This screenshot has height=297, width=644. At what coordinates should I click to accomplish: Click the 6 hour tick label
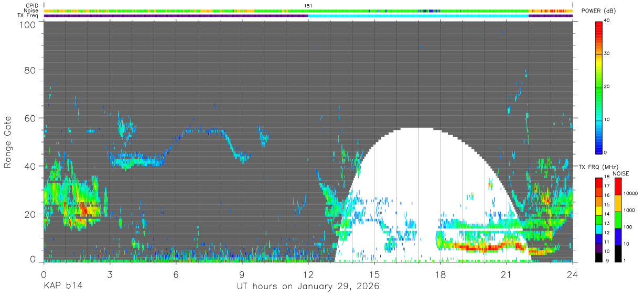click(176, 274)
